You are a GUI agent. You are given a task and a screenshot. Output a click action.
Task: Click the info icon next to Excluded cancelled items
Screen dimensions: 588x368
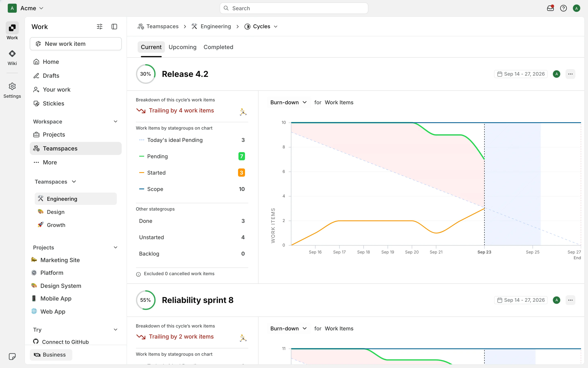pyautogui.click(x=138, y=274)
